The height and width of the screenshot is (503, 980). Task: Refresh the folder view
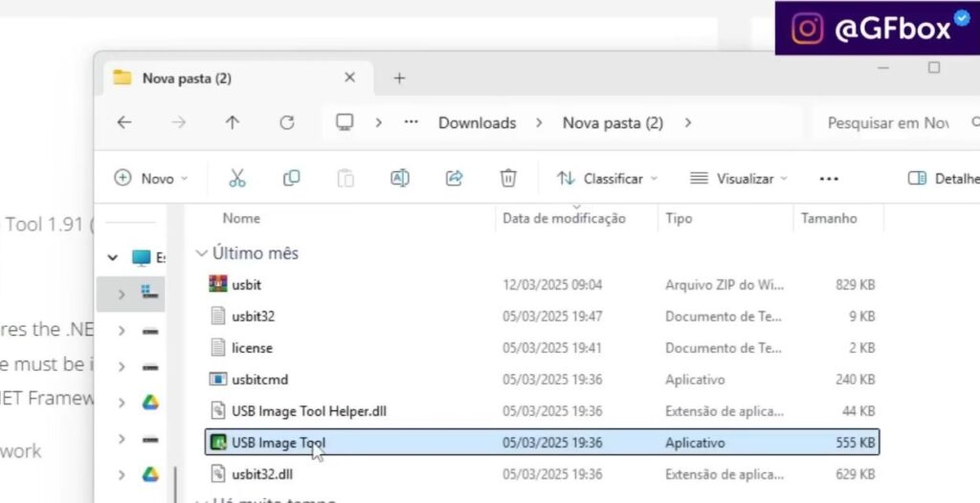(287, 122)
